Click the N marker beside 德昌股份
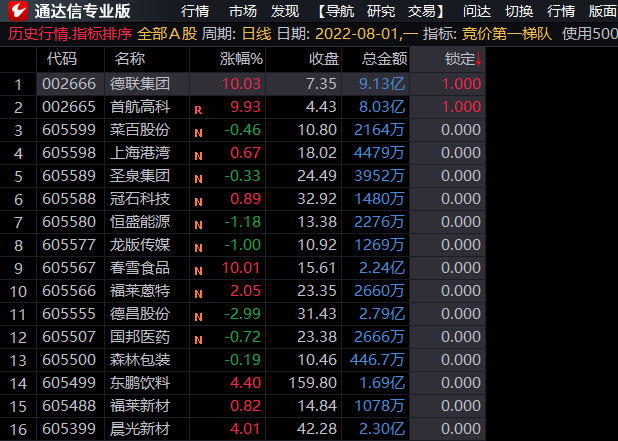The height and width of the screenshot is (441, 618). pos(198,317)
